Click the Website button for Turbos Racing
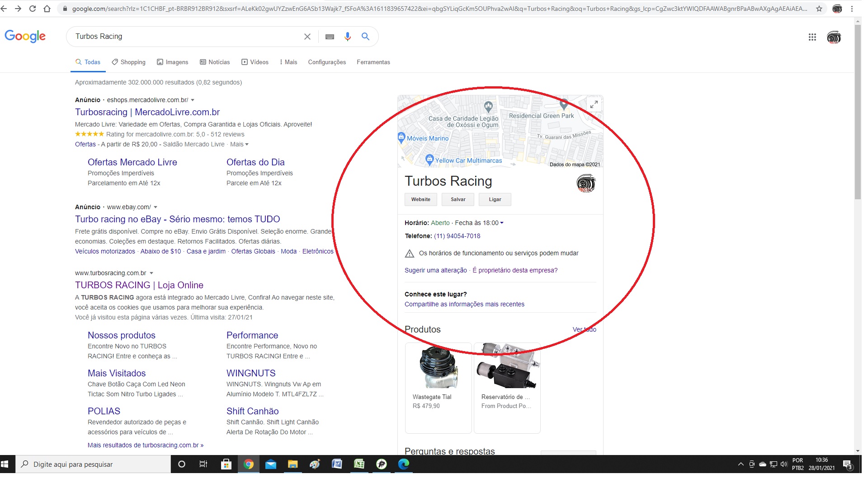Image resolution: width=868 pixels, height=488 pixels. click(x=421, y=199)
